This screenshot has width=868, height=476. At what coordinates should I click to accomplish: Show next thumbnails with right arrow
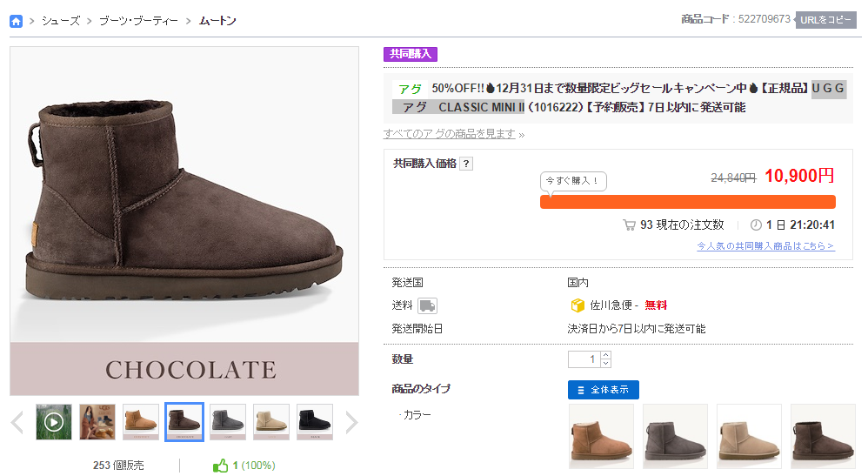pyautogui.click(x=351, y=423)
